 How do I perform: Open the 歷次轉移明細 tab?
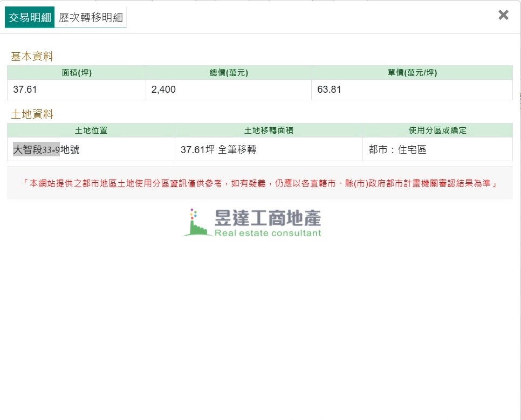(91, 17)
